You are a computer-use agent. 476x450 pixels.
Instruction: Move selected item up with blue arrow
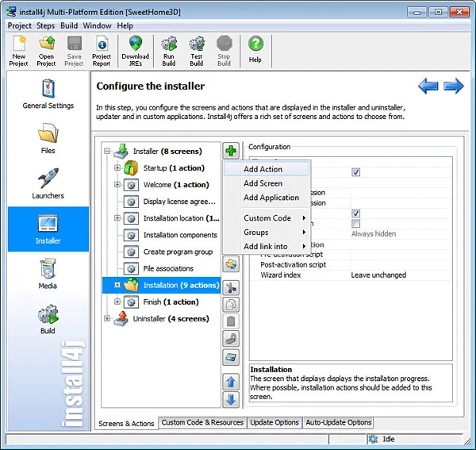click(x=231, y=382)
